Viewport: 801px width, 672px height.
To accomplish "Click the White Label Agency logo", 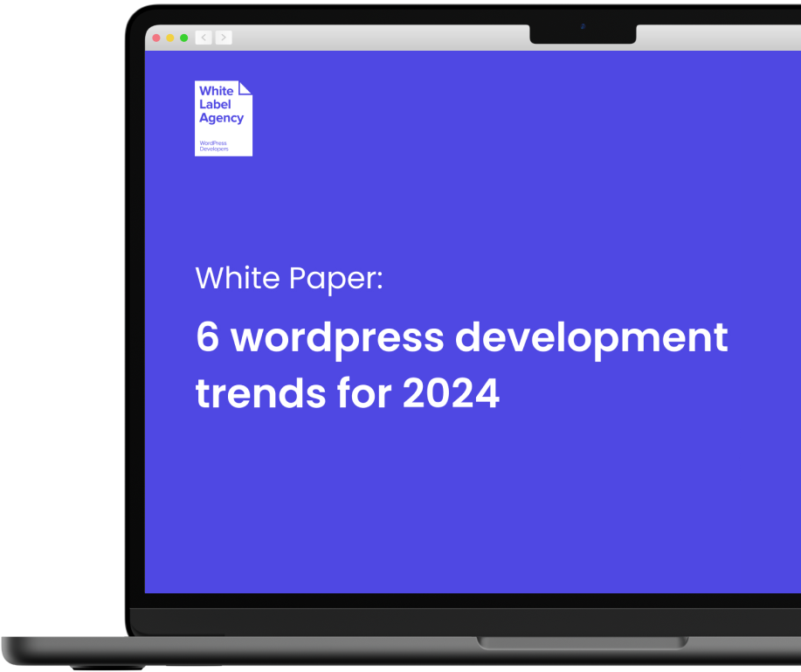I will (x=224, y=119).
